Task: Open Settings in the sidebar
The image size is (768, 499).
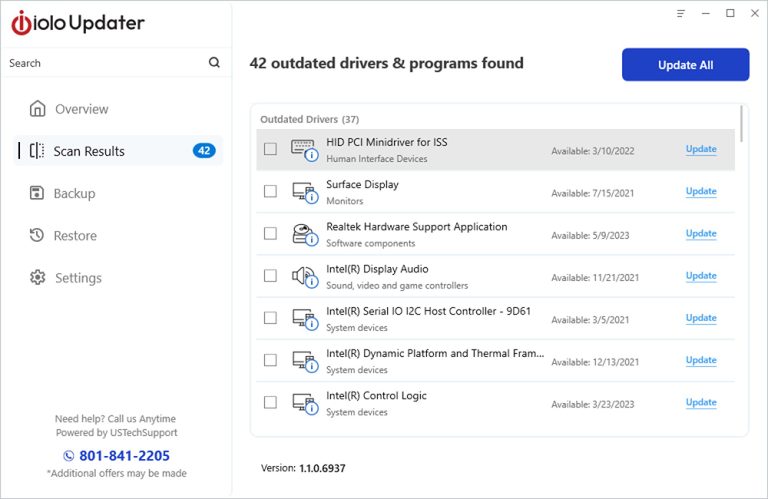Action: [77, 278]
